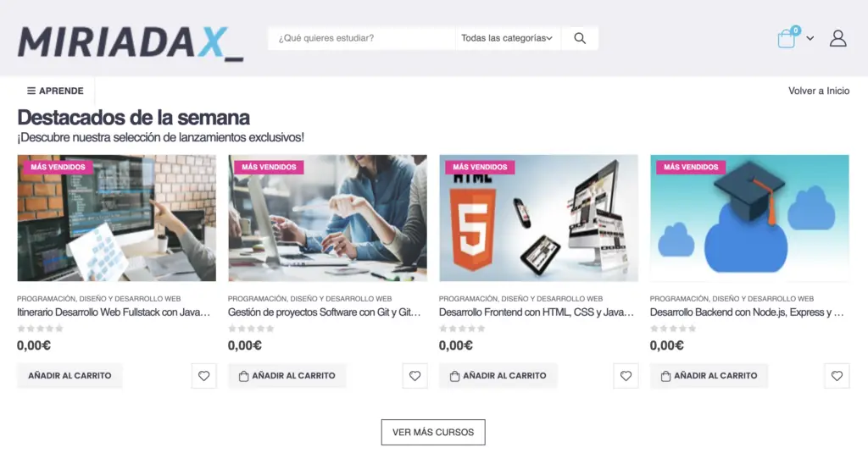The height and width of the screenshot is (453, 868).
Task: Expand the cart chevron dropdown
Action: [x=810, y=38]
